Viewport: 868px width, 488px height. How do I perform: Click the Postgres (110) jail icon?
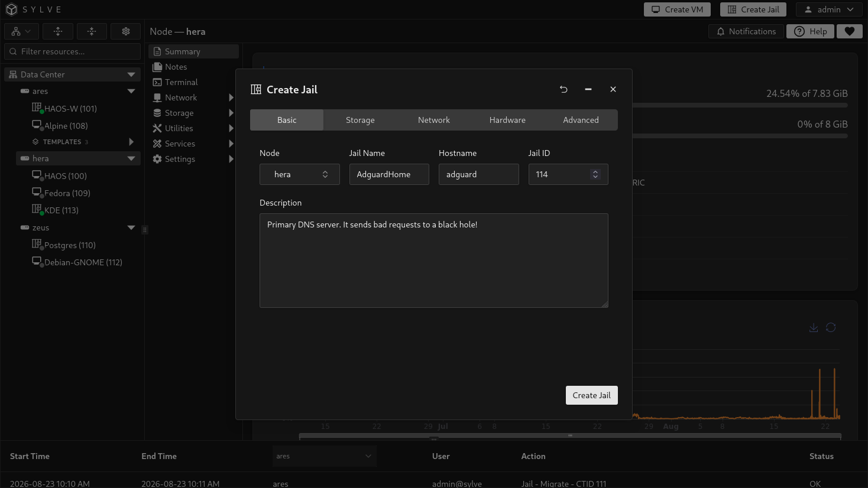pos(37,244)
